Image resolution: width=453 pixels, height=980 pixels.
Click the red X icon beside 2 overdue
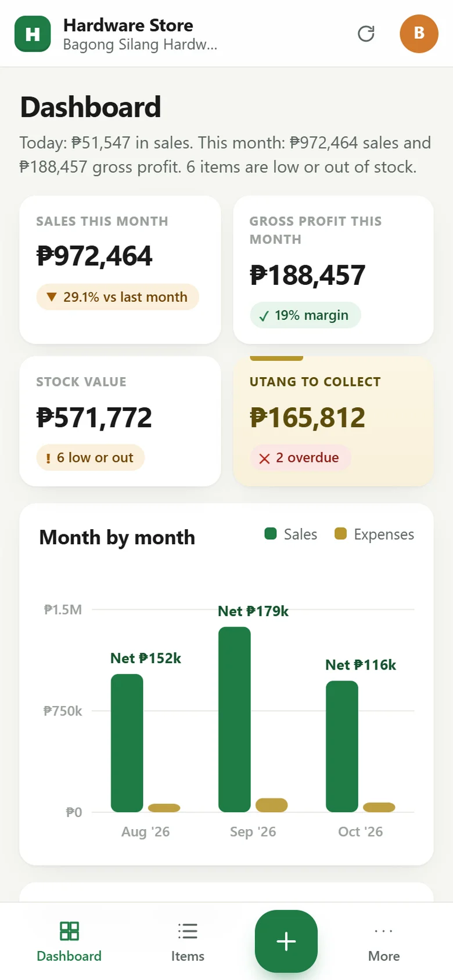tap(264, 458)
